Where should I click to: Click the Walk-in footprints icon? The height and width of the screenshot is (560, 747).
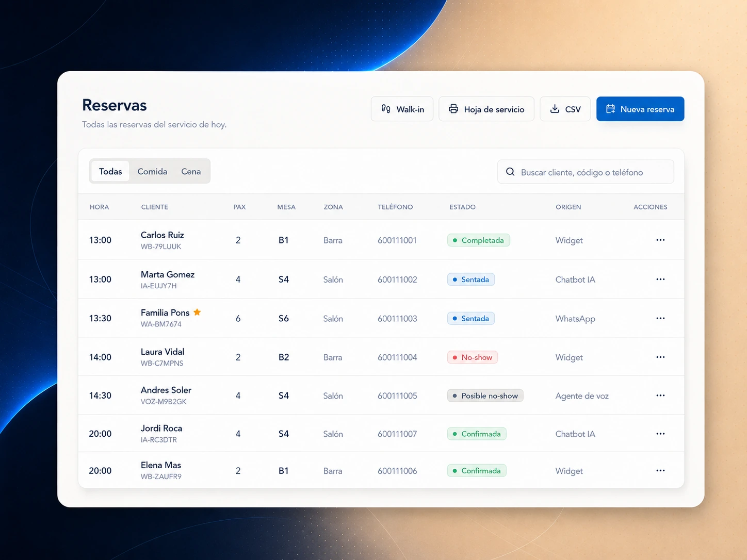pyautogui.click(x=385, y=109)
